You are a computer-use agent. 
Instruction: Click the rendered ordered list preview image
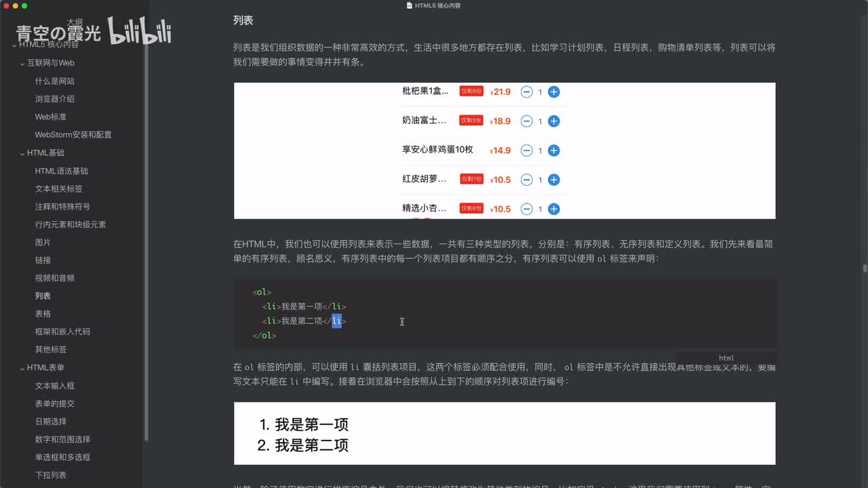pyautogui.click(x=505, y=433)
